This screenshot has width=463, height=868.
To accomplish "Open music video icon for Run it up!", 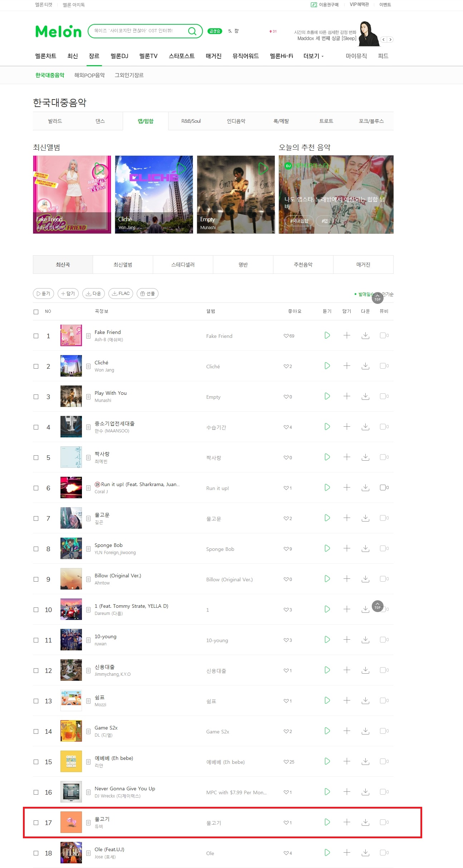I will 383,488.
